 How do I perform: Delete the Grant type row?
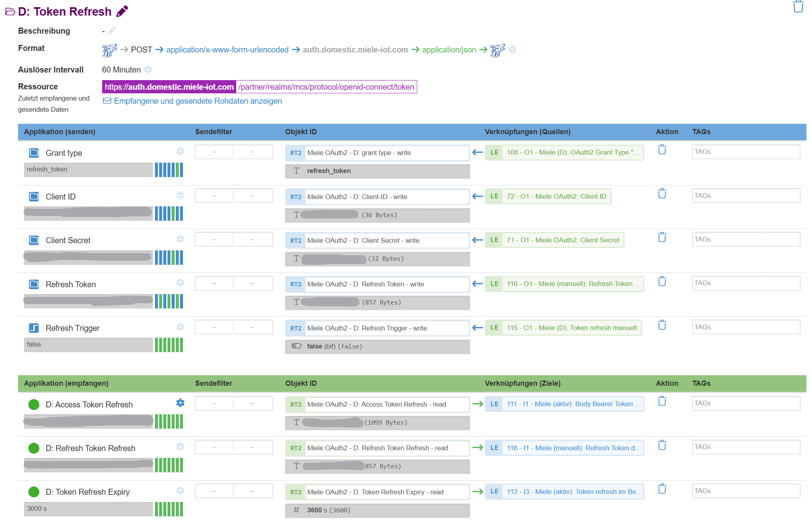pos(662,150)
